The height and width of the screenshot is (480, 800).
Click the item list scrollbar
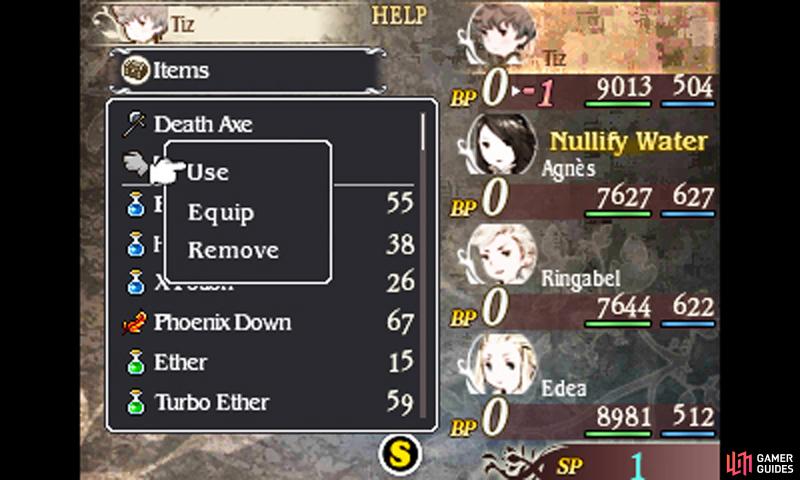[423, 265]
